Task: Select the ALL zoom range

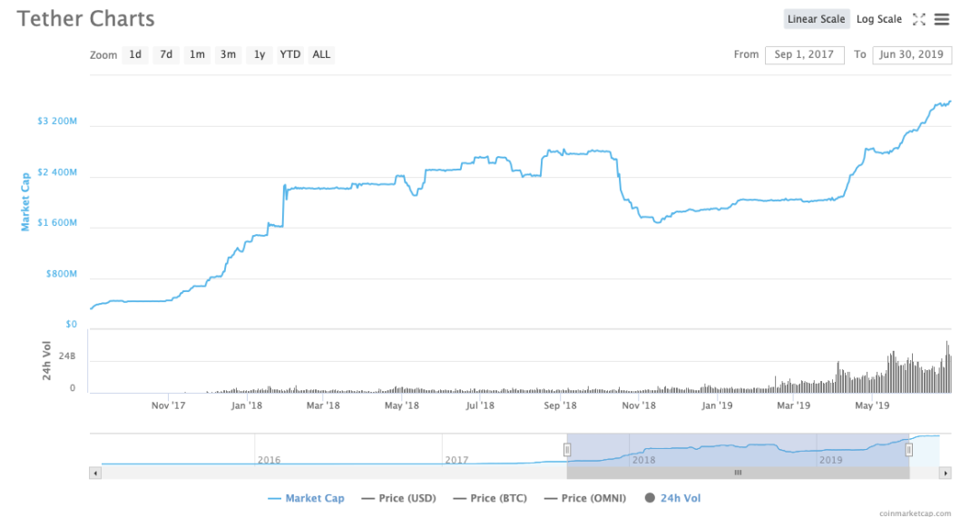Action: 321,55
